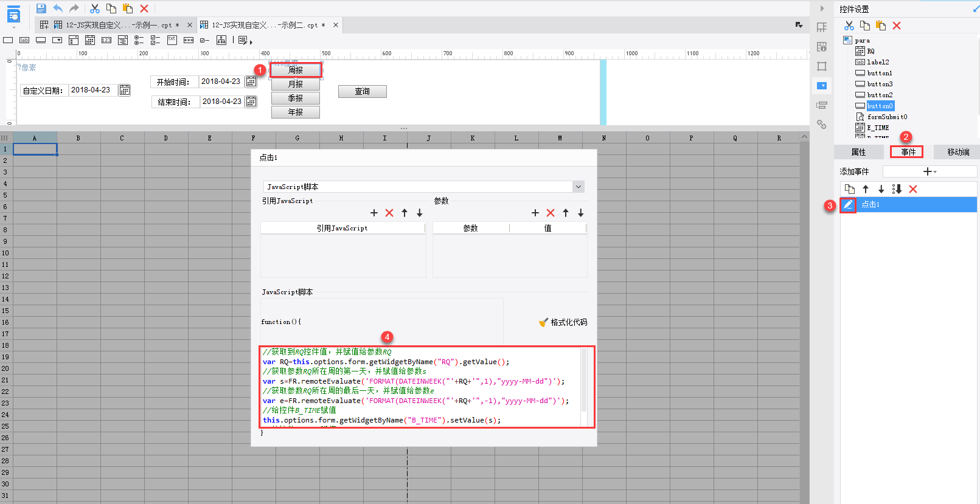The width and height of the screenshot is (980, 504).
Task: Open the preview report icon
Action: (x=13, y=15)
